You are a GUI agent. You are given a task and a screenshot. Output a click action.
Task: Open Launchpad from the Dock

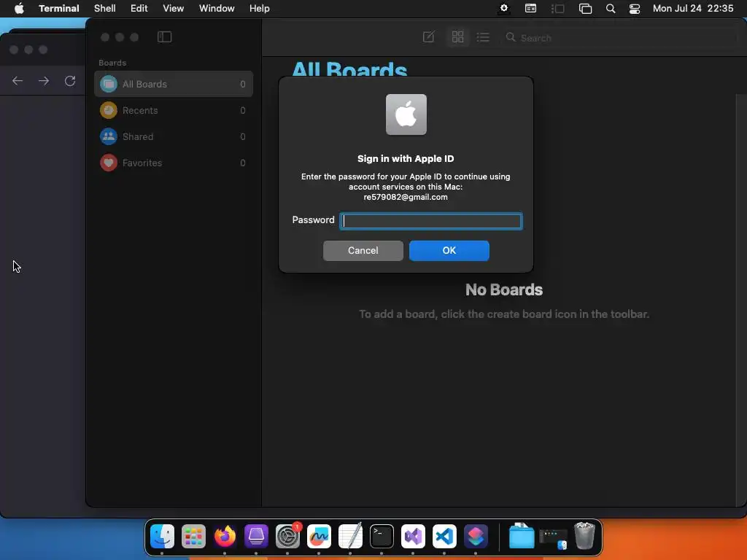point(193,537)
